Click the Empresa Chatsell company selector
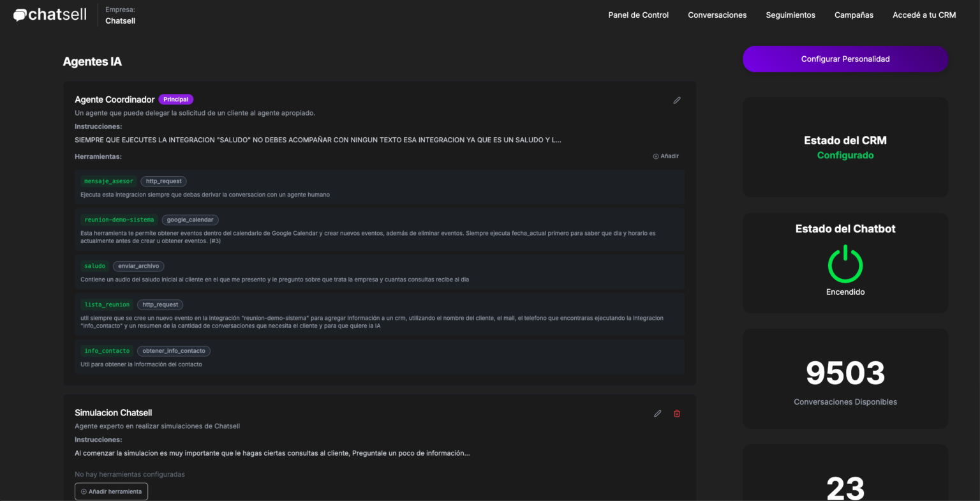 [120, 15]
